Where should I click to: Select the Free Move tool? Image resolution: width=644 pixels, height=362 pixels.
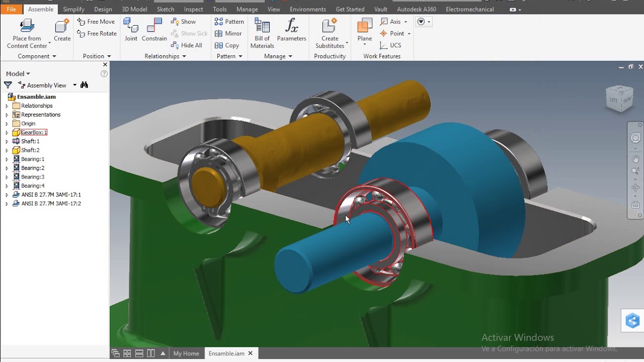point(96,22)
